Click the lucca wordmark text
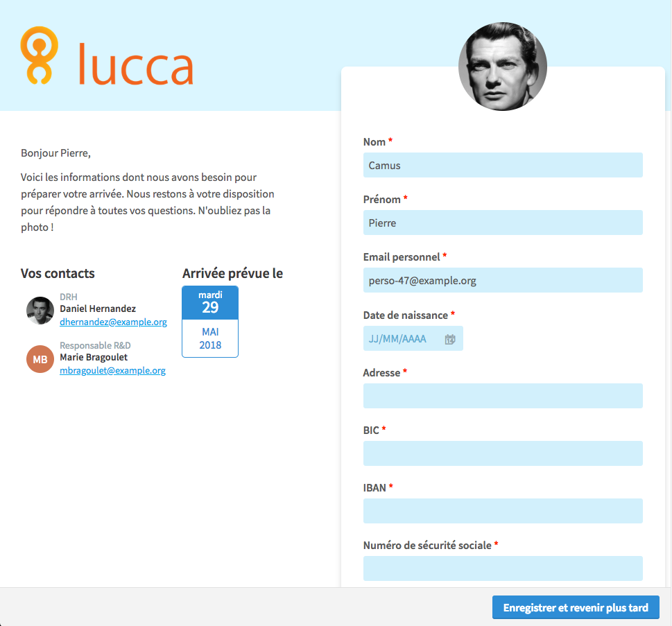The height and width of the screenshot is (626, 672). [136, 64]
